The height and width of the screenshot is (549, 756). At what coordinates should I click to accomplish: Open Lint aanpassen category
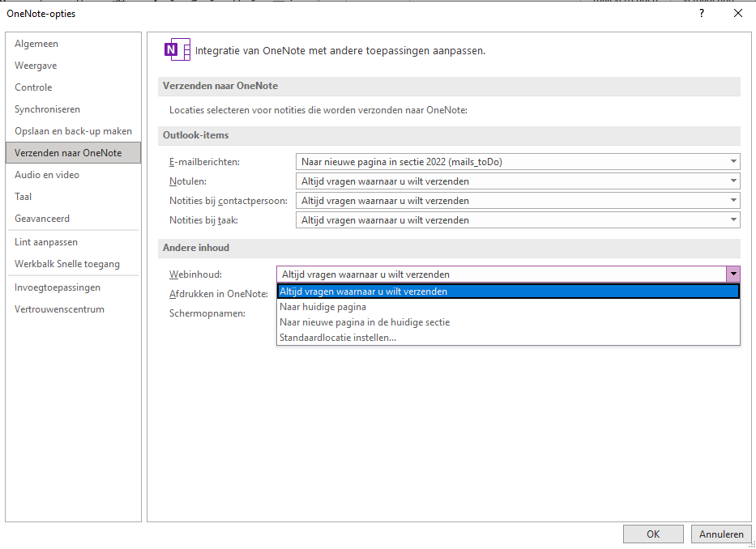click(73, 242)
